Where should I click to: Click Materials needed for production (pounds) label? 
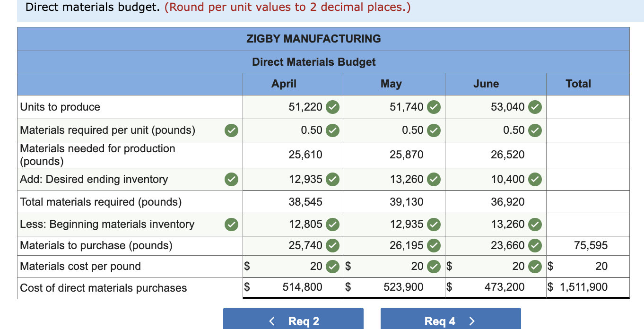click(x=97, y=155)
